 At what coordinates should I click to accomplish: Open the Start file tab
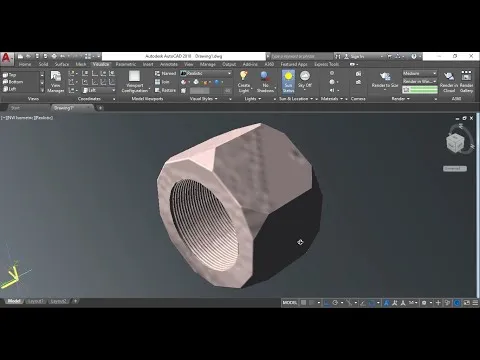[x=15, y=108]
